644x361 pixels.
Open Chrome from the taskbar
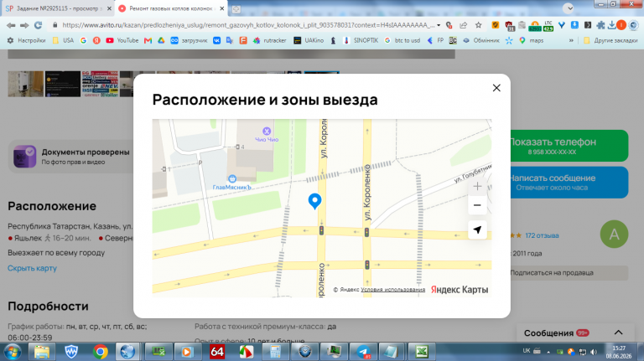pyautogui.click(x=100, y=352)
